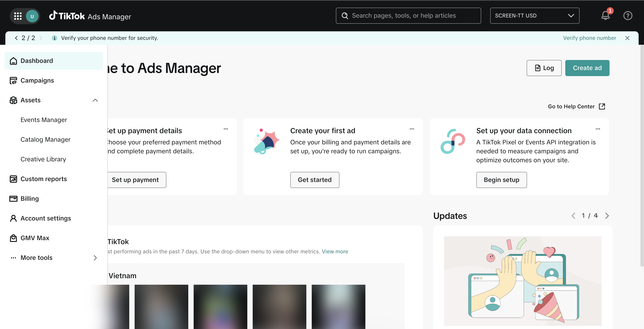The height and width of the screenshot is (329, 644).
Task: Open the apps grid launcher icon
Action: pos(18,16)
